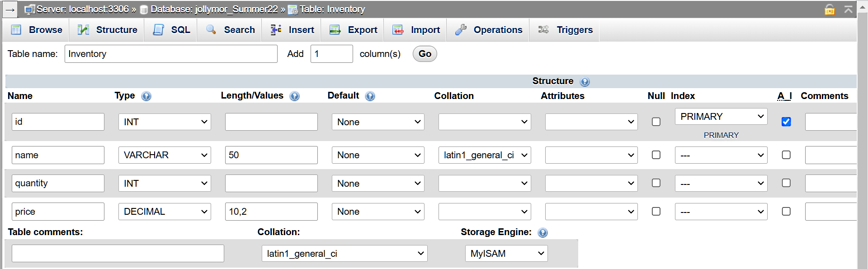Expand the Storage Engine MyISAM dropdown
The height and width of the screenshot is (269, 868).
pos(506,254)
